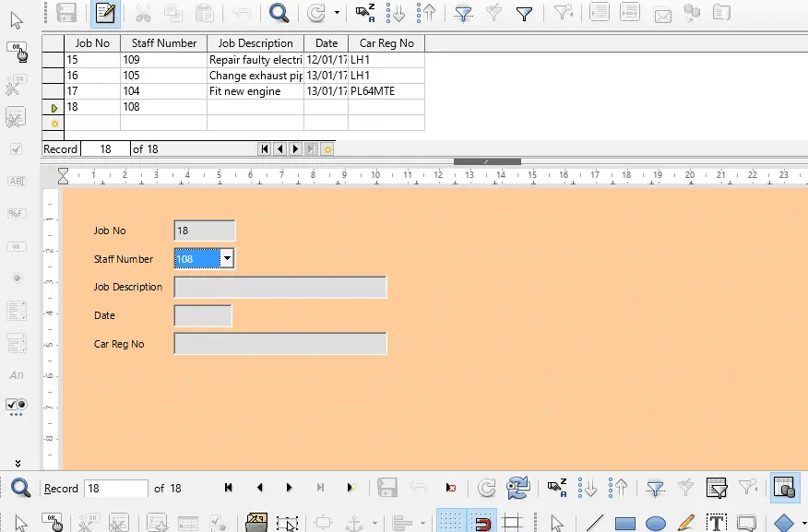Image resolution: width=808 pixels, height=532 pixels.
Task: Select the Ellipse drawing tool
Action: pyautogui.click(x=656, y=524)
